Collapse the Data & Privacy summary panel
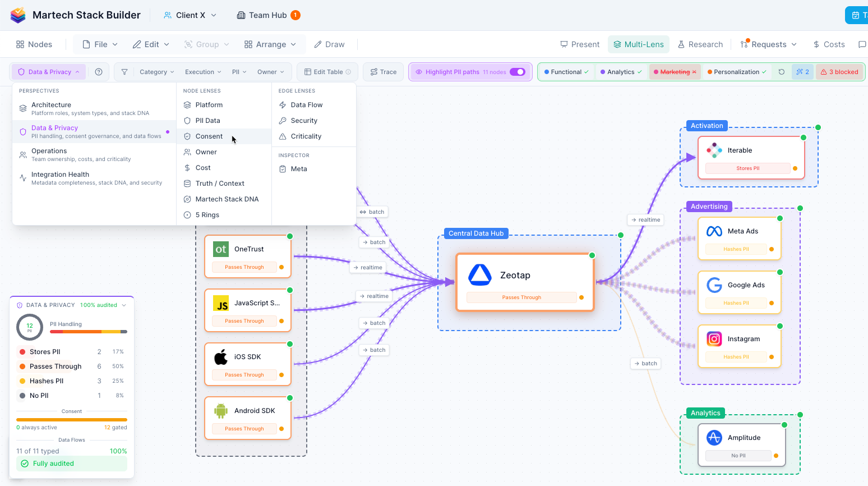This screenshot has height=486, width=868. [124, 305]
